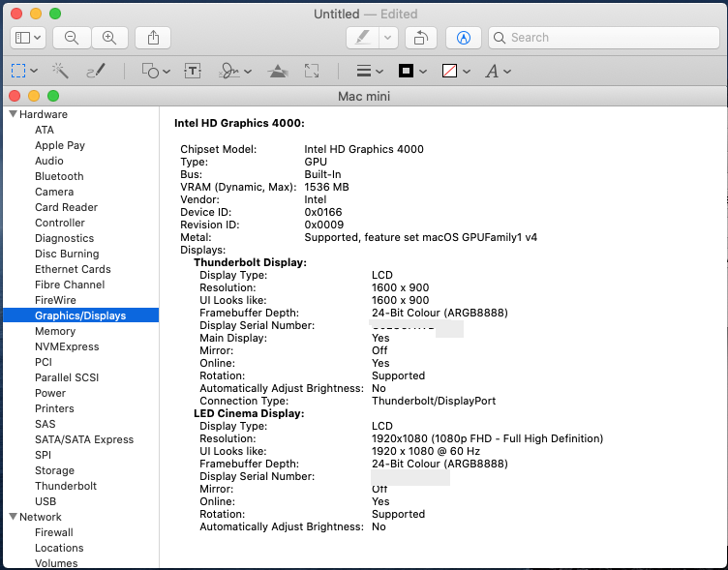Open the fill color swatch
Screen dimensions: 728x570
pyautogui.click(x=449, y=71)
